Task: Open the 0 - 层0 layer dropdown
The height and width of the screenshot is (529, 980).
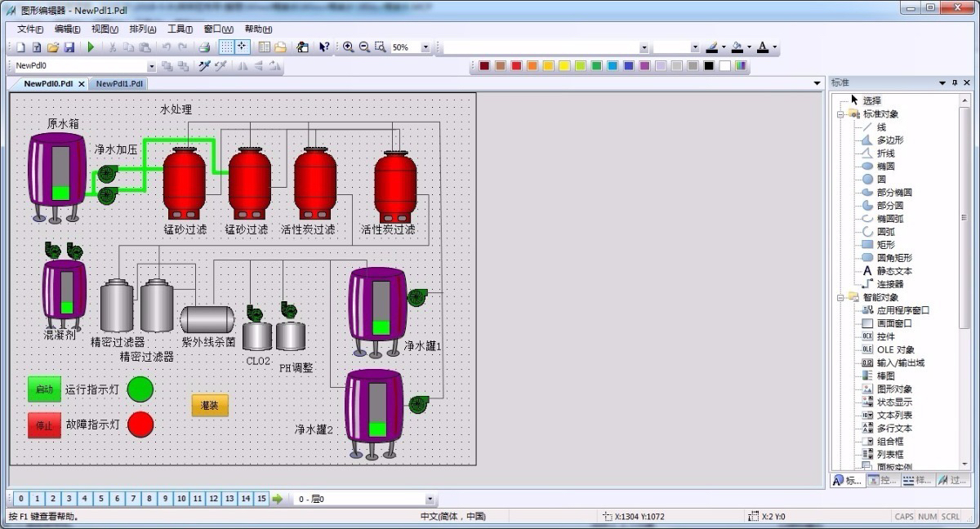Action: (430, 499)
